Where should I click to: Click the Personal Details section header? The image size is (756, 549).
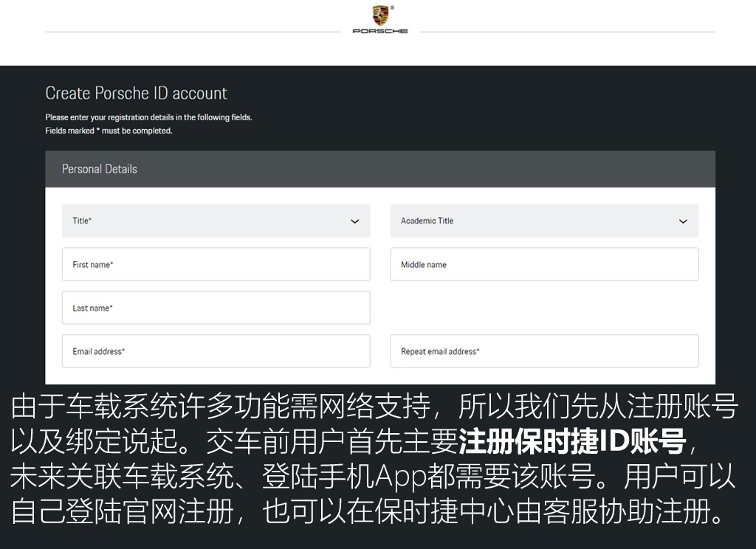click(x=380, y=169)
